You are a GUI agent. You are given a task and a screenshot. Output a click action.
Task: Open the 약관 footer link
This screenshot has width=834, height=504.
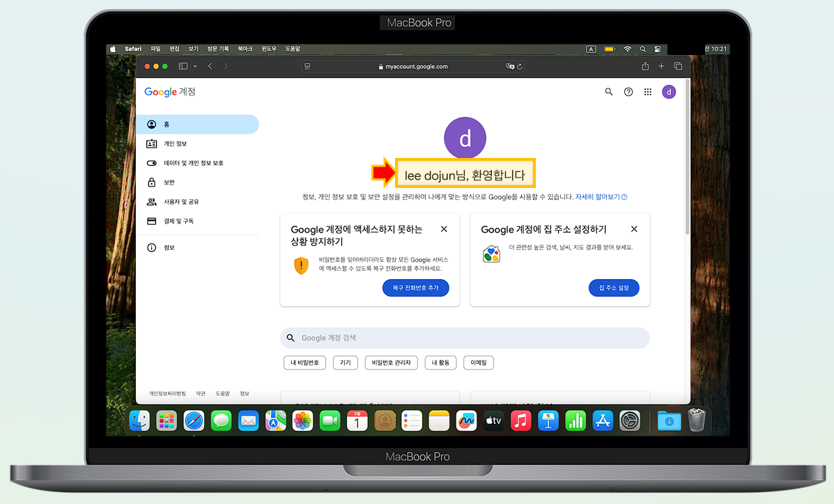coord(201,393)
